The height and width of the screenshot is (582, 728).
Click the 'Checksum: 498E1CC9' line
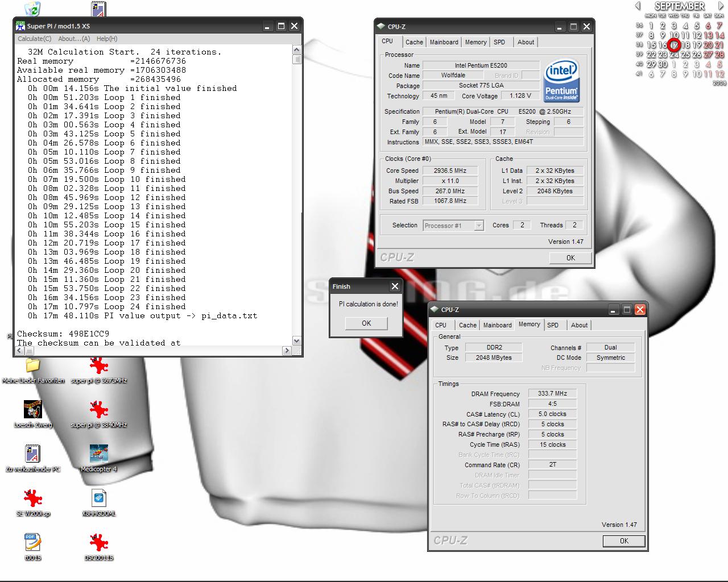click(x=63, y=334)
